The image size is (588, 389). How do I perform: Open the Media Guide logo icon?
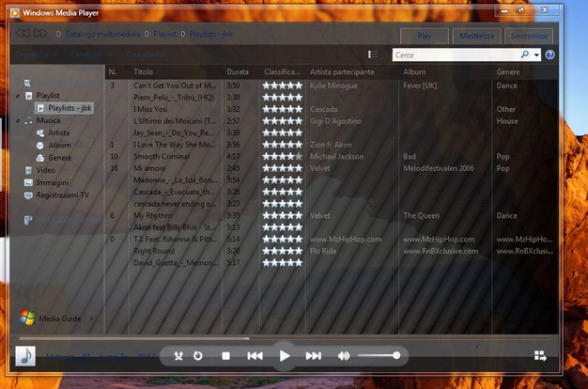pos(27,318)
